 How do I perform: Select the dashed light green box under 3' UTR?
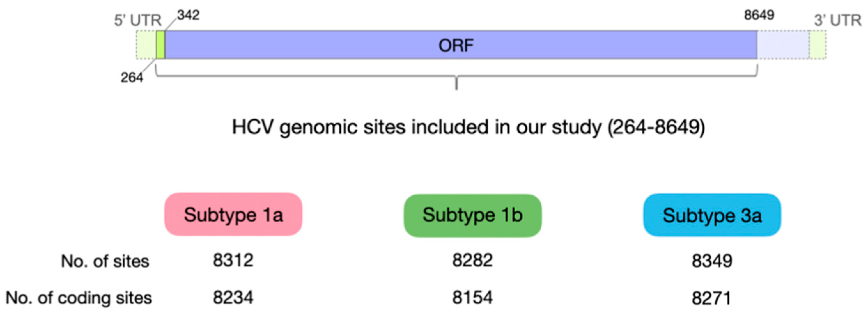coord(818,45)
